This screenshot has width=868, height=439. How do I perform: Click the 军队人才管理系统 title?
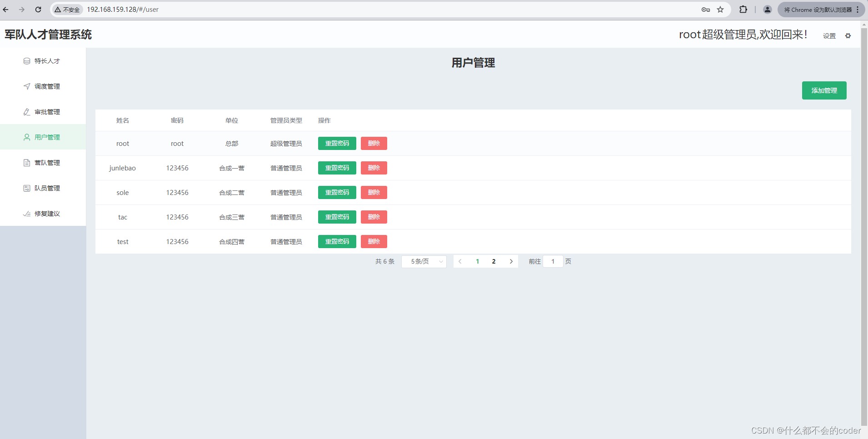(48, 35)
